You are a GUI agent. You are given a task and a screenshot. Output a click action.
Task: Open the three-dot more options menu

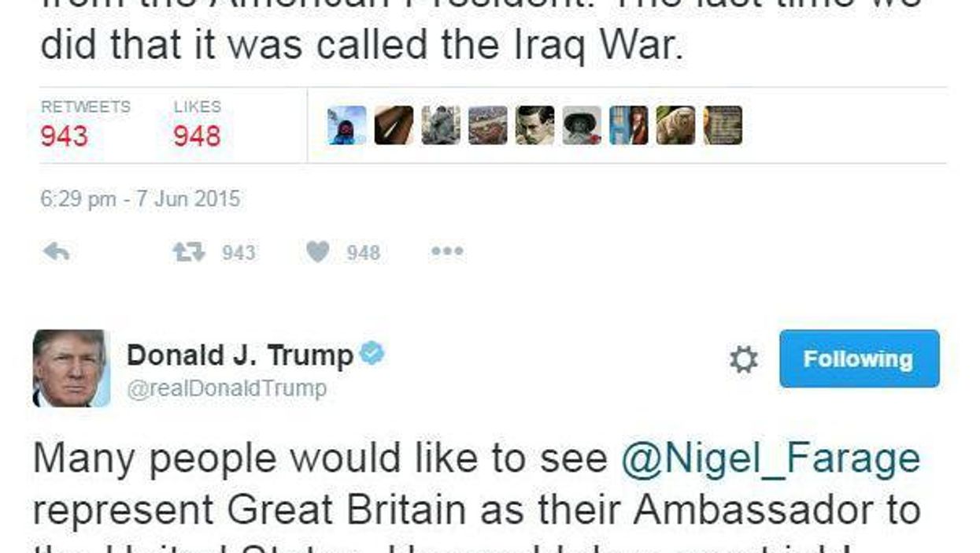(446, 252)
